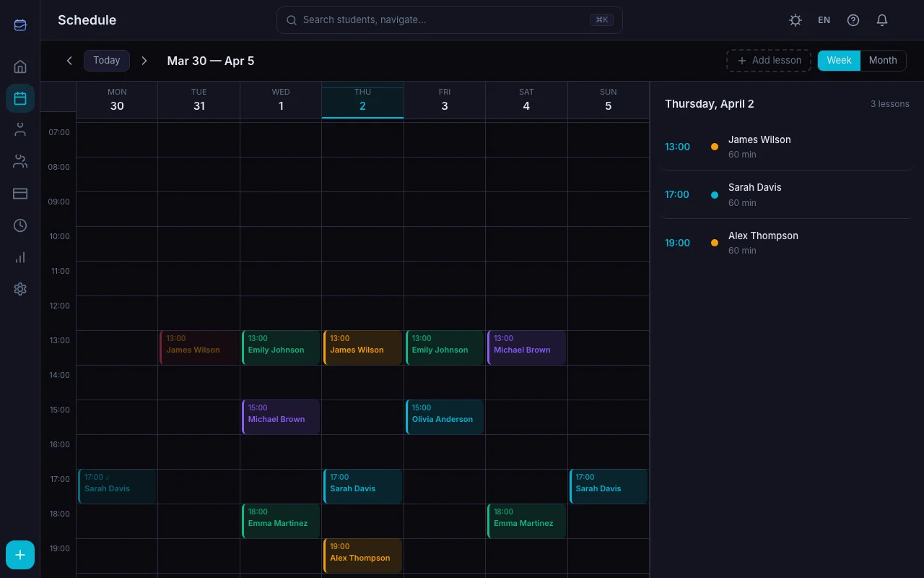Focus the Search students input field
The width and height of the screenshot is (924, 578).
click(449, 20)
